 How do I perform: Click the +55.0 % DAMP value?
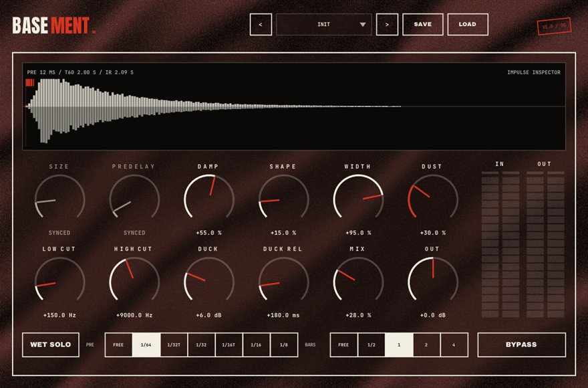click(209, 233)
